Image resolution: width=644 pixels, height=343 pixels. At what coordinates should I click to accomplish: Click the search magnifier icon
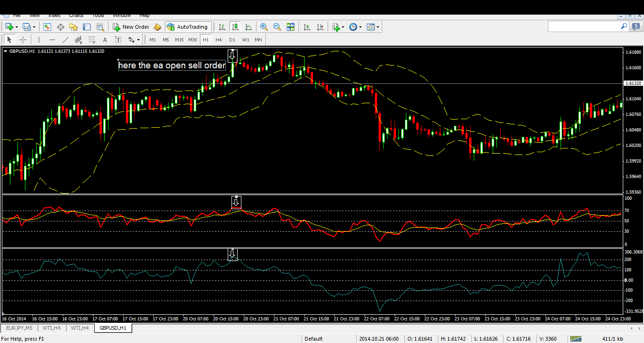tap(624, 27)
